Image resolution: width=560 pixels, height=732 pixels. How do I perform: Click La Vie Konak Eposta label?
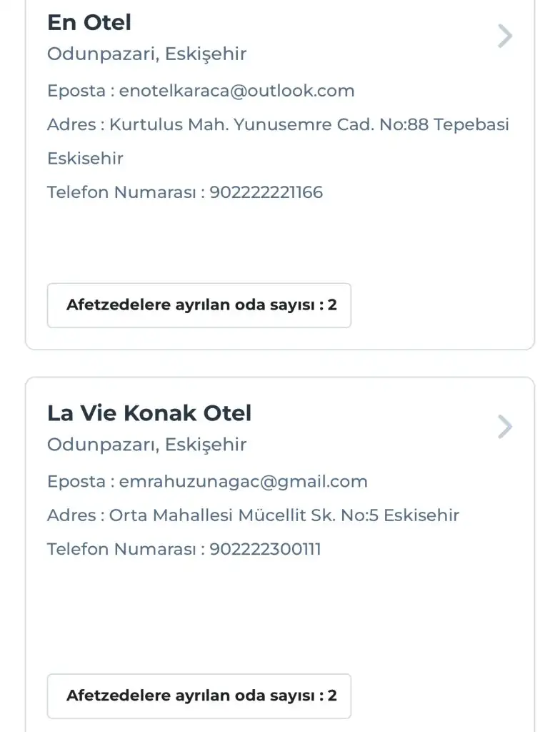coord(76,482)
